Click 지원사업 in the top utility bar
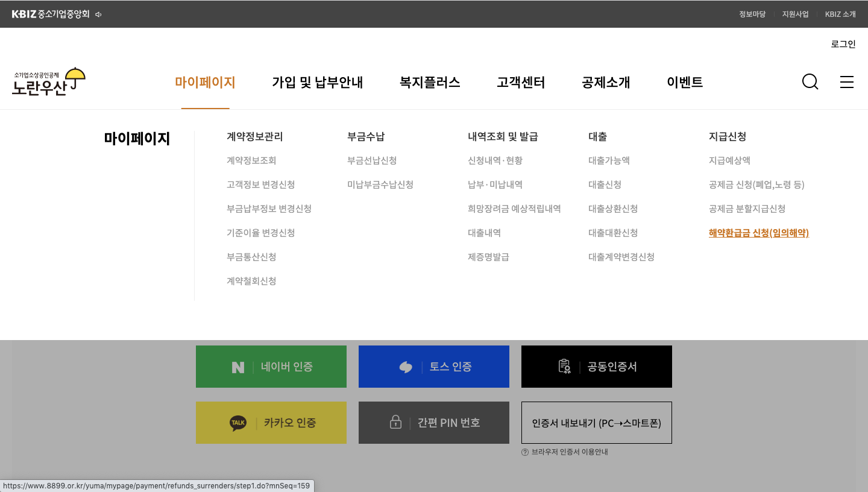Image resolution: width=868 pixels, height=492 pixels. click(x=796, y=13)
